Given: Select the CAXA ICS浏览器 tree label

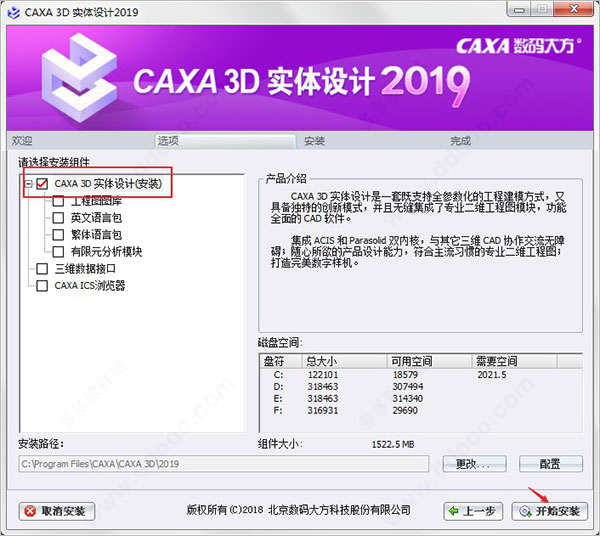Looking at the screenshot, I should [90, 285].
